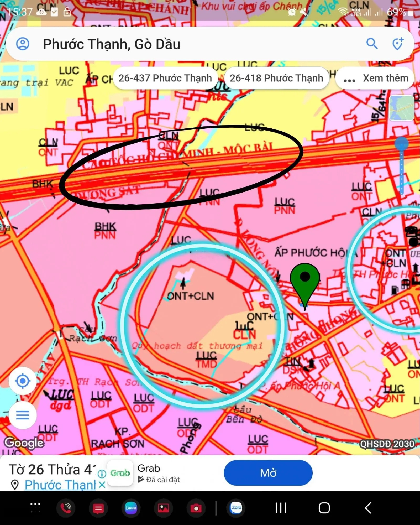Select the 26-437 Phước Thạnh chip
This screenshot has height=525, width=420.
[165, 78]
